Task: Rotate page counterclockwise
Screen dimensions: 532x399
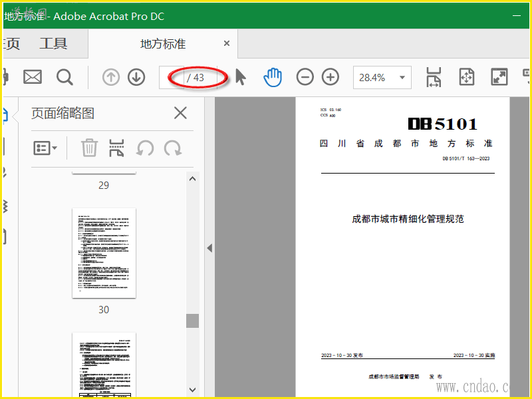Action: (145, 148)
